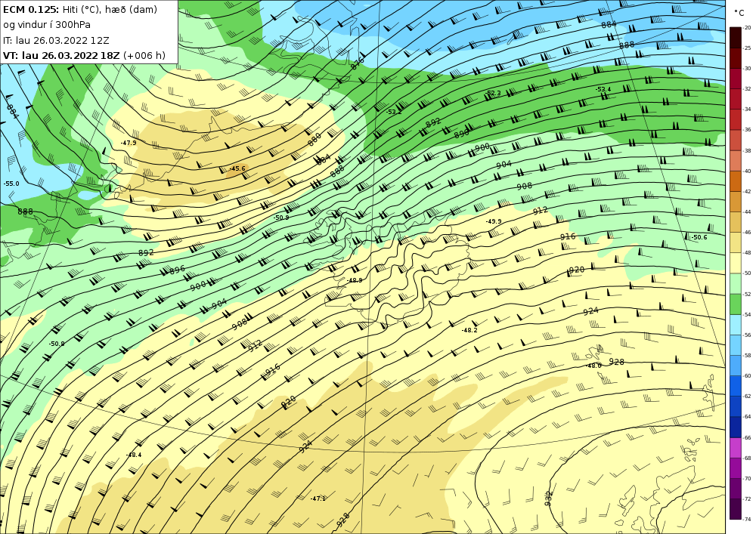The image size is (756, 534).
Task: Click the -74 tick label on the legend
Action: point(748,520)
